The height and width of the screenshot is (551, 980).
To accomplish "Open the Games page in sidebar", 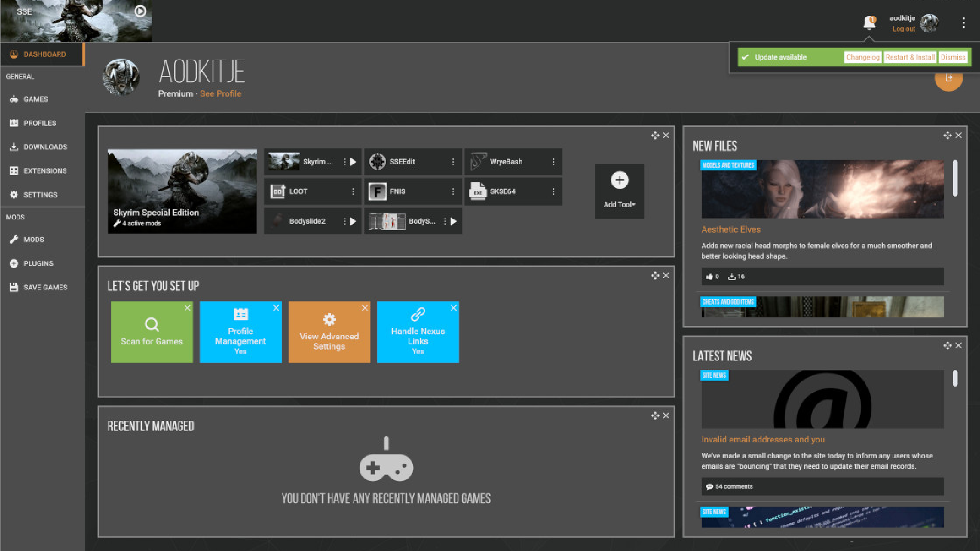I will [42, 99].
